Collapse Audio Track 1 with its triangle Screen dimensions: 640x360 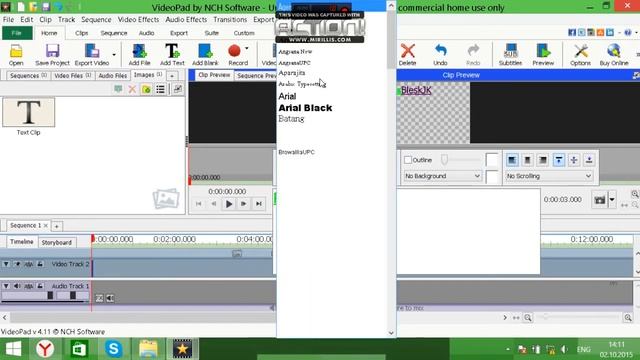coord(6,286)
